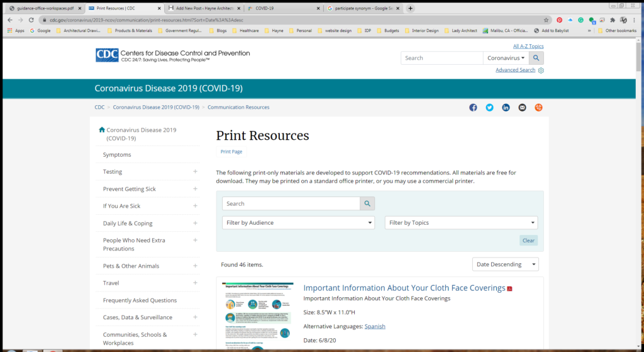This screenshot has height=352, width=644.
Task: Open a new browser tab
Action: pos(410,8)
